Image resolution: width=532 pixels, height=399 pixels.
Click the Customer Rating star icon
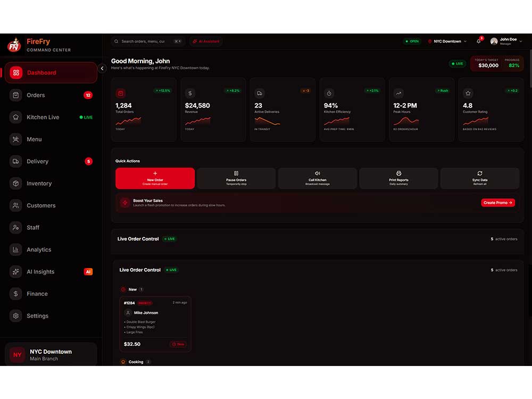click(468, 93)
